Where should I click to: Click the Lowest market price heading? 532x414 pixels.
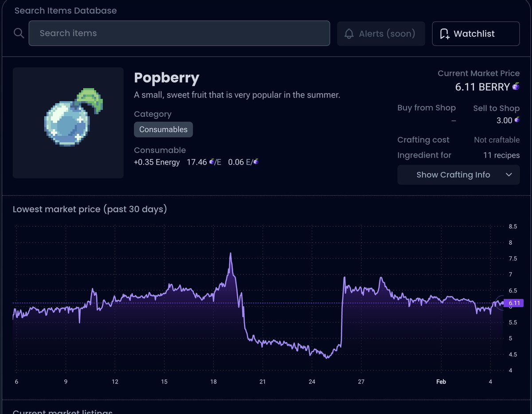(90, 209)
